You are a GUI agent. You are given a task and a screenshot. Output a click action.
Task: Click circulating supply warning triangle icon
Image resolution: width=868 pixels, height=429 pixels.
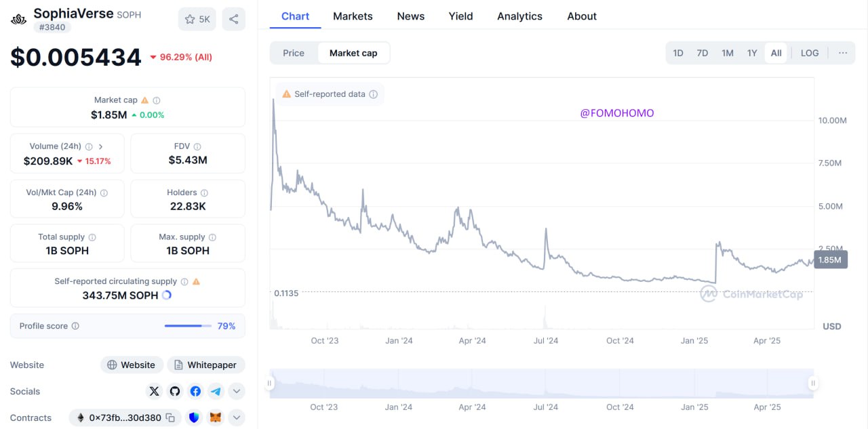[196, 281]
